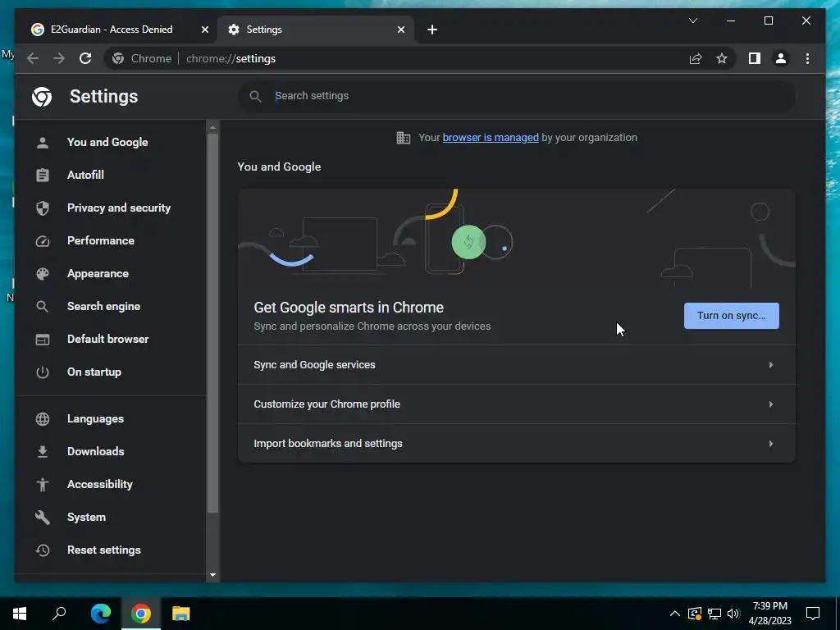Click the Accessibility figure icon
This screenshot has height=630, width=840.
point(43,485)
